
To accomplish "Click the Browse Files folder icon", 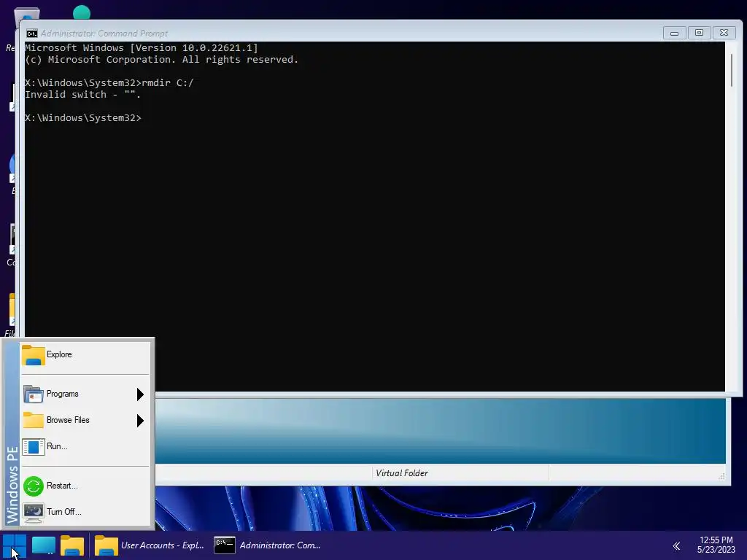I will 34,420.
